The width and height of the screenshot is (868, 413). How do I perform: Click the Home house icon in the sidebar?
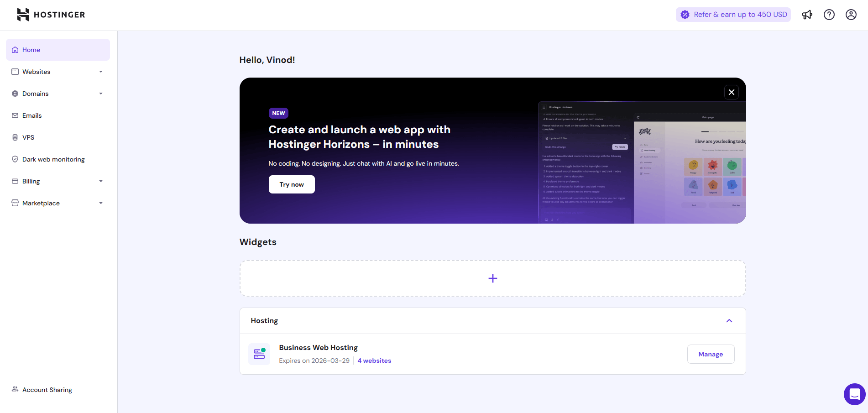pos(15,50)
